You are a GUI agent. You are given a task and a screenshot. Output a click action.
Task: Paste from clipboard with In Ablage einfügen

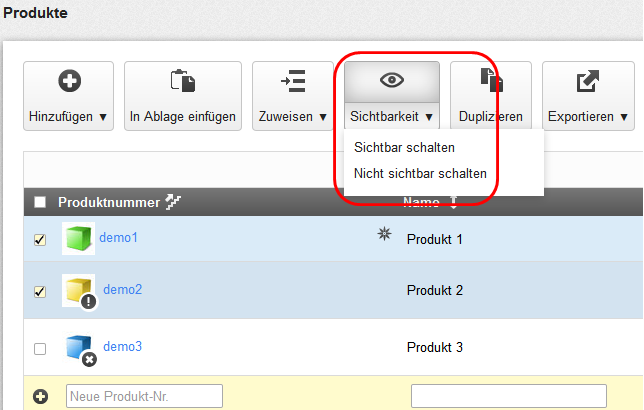(x=183, y=96)
